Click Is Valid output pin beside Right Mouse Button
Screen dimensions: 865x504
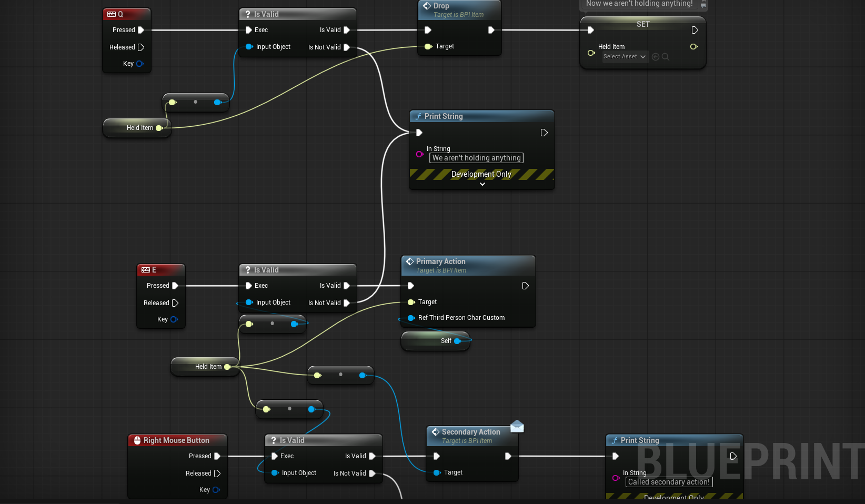tap(372, 456)
